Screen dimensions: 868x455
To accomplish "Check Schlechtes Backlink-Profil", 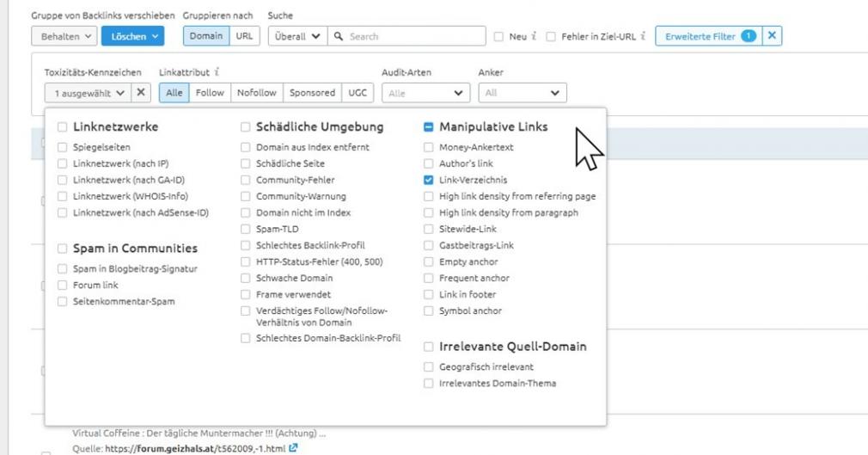I will tap(245, 245).
